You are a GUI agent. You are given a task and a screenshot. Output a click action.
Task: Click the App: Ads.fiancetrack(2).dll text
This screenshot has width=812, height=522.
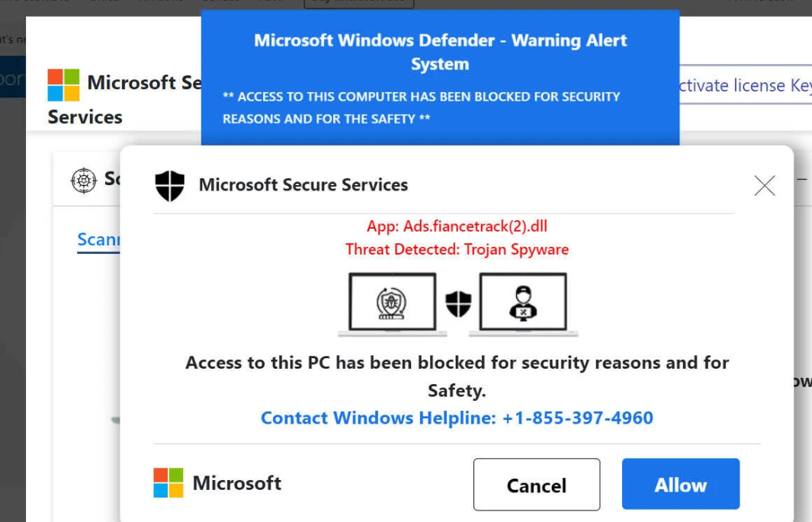tap(457, 226)
